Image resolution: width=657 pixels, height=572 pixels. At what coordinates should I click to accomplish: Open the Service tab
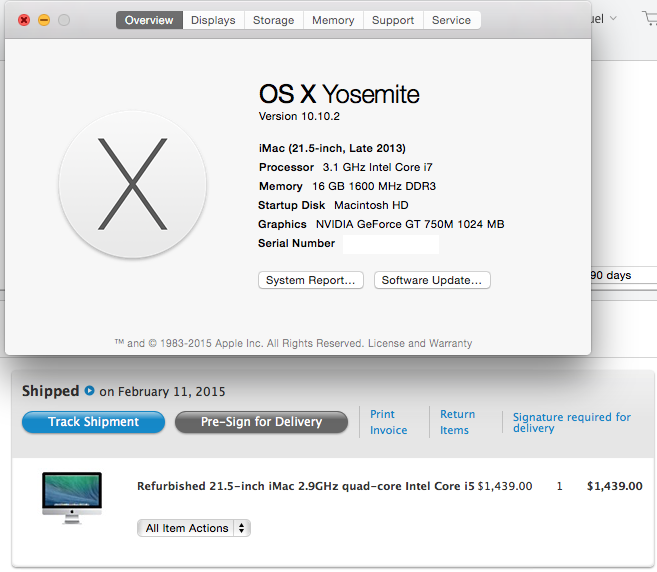tap(451, 20)
